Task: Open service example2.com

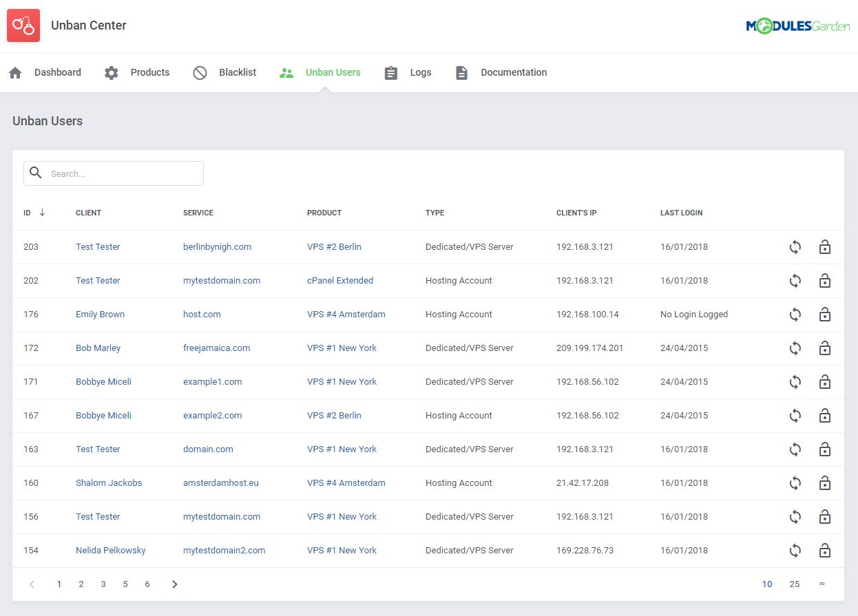Action: tap(213, 416)
